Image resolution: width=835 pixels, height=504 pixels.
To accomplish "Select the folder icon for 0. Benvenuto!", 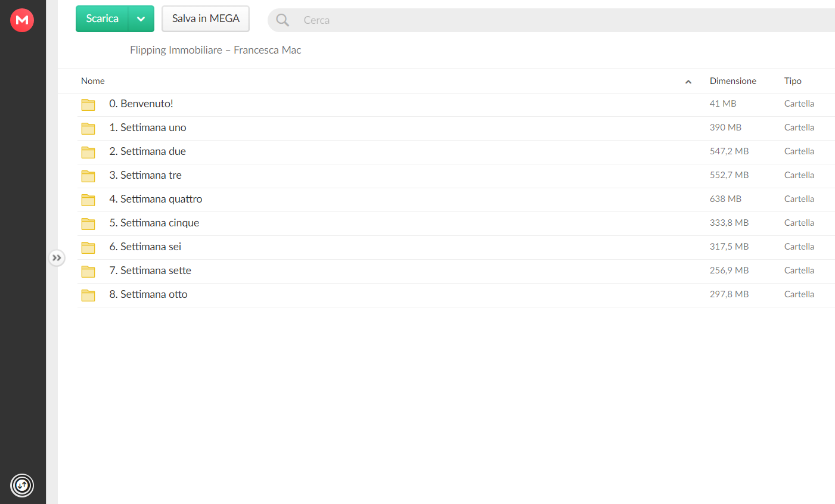I will [x=88, y=104].
